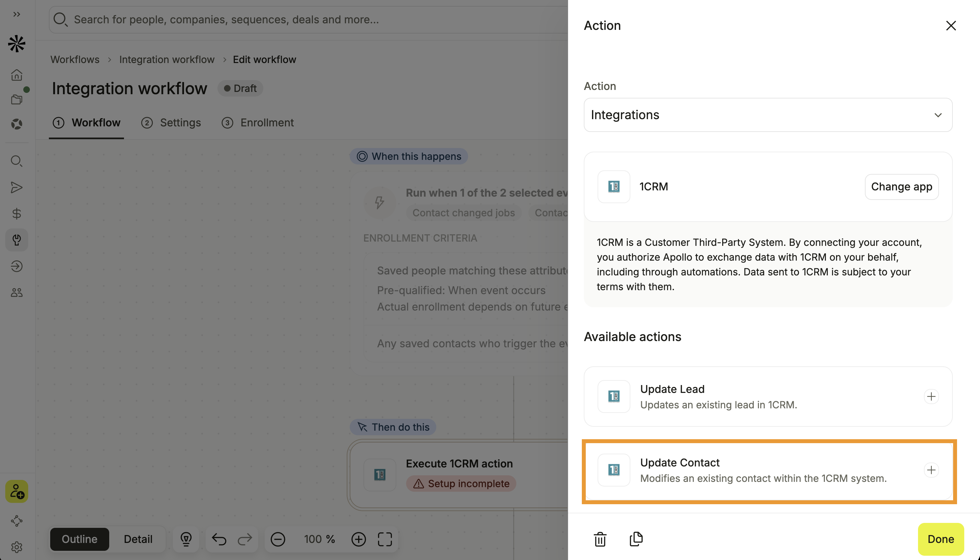Open the circled arrow icon in sidebar
The height and width of the screenshot is (560, 980).
pyautogui.click(x=16, y=266)
